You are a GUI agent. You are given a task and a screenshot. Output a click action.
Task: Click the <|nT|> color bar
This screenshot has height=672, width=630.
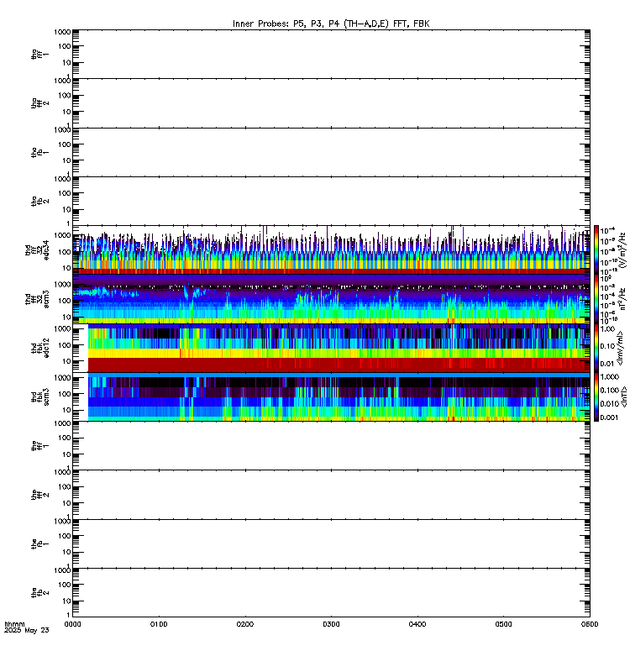(x=596, y=396)
